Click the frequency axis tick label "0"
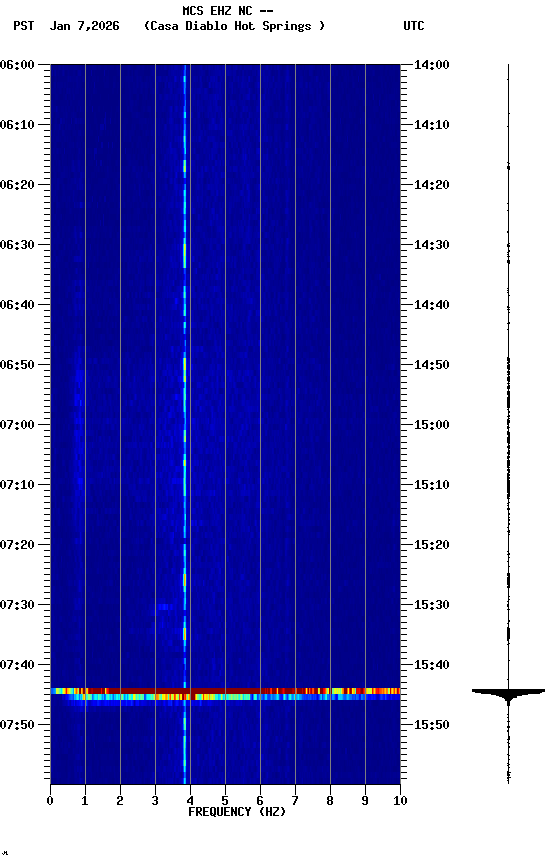 (50, 801)
